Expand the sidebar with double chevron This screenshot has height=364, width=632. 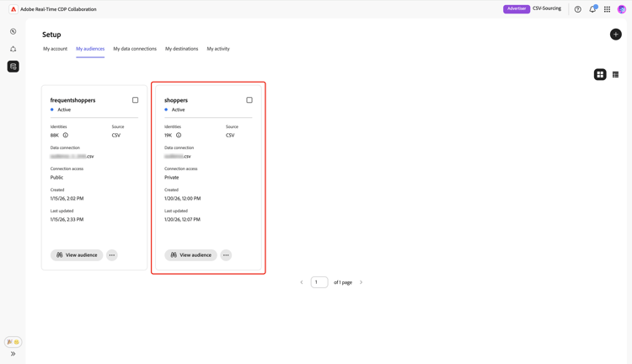pos(13,354)
